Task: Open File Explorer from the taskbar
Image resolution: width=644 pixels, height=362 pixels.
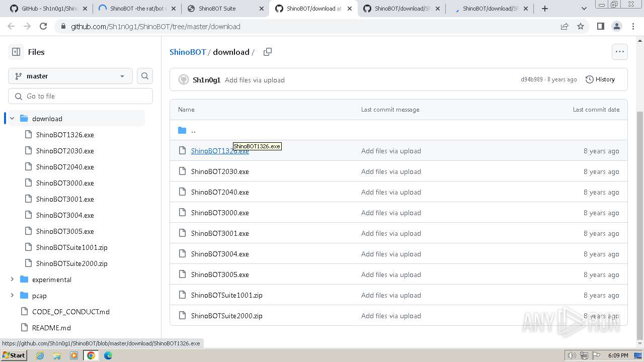Action: click(57, 355)
